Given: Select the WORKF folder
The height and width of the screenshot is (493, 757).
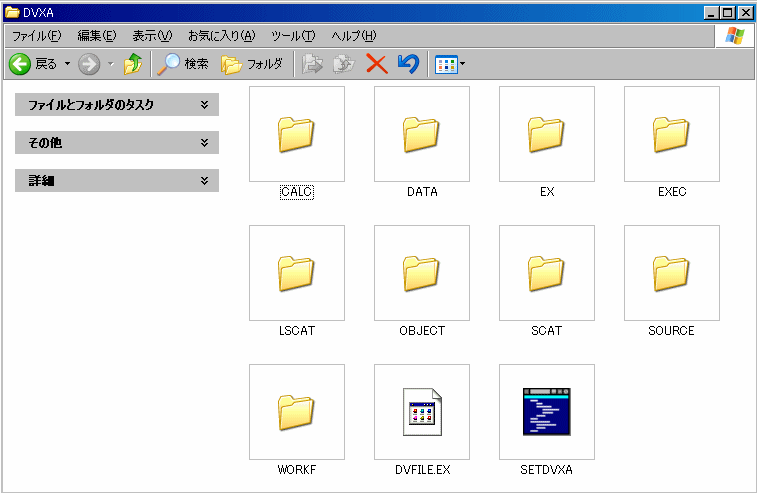Looking at the screenshot, I should pos(296,411).
